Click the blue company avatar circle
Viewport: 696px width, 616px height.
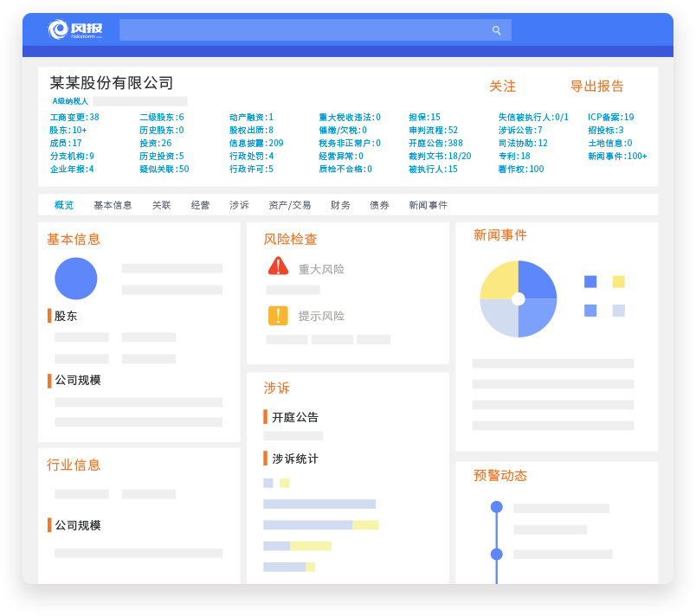click(x=76, y=279)
